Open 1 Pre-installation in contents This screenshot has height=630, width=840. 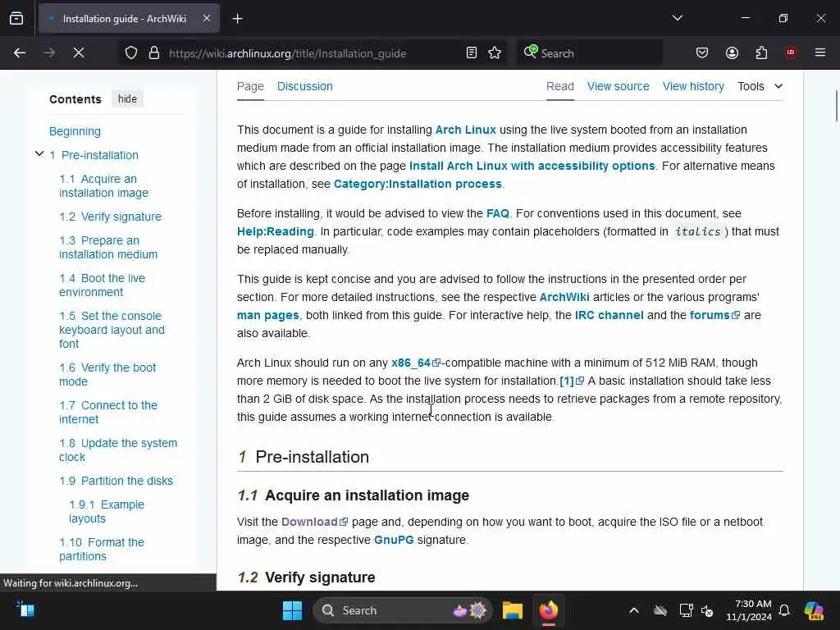[94, 155]
